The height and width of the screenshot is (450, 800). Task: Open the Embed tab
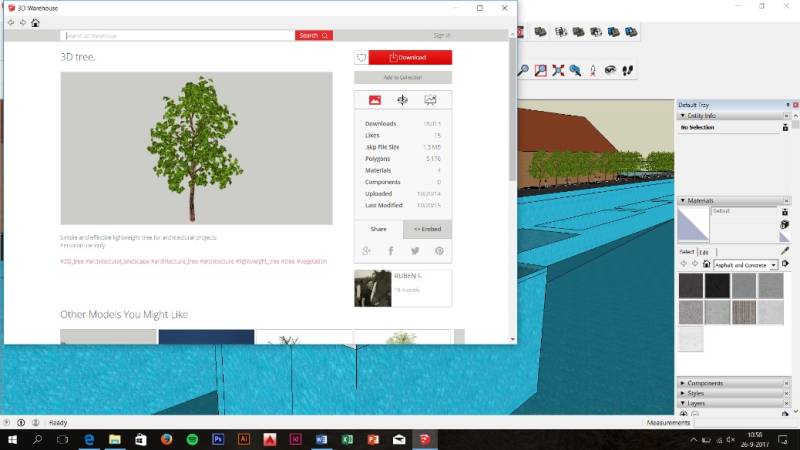pyautogui.click(x=428, y=229)
